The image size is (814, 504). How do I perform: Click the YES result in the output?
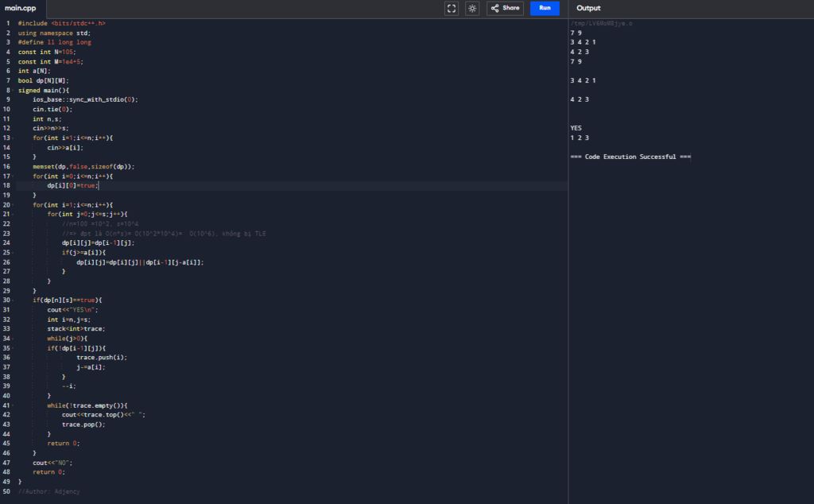pyautogui.click(x=576, y=128)
